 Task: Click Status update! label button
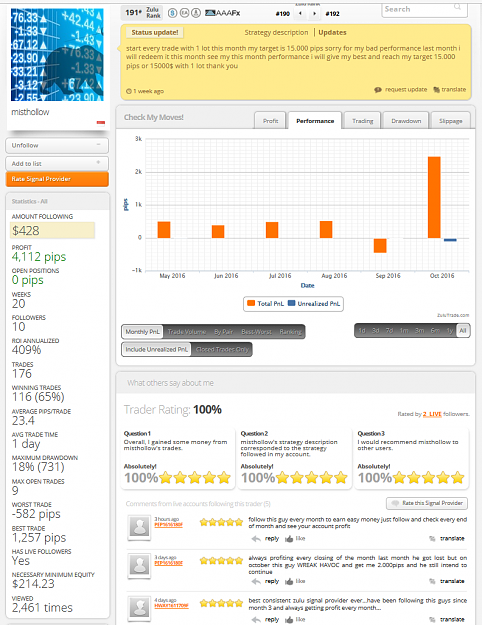[x=155, y=32]
